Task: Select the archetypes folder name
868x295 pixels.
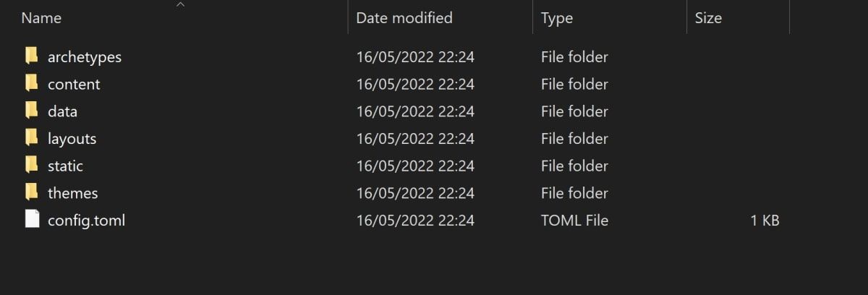Action: (85, 57)
